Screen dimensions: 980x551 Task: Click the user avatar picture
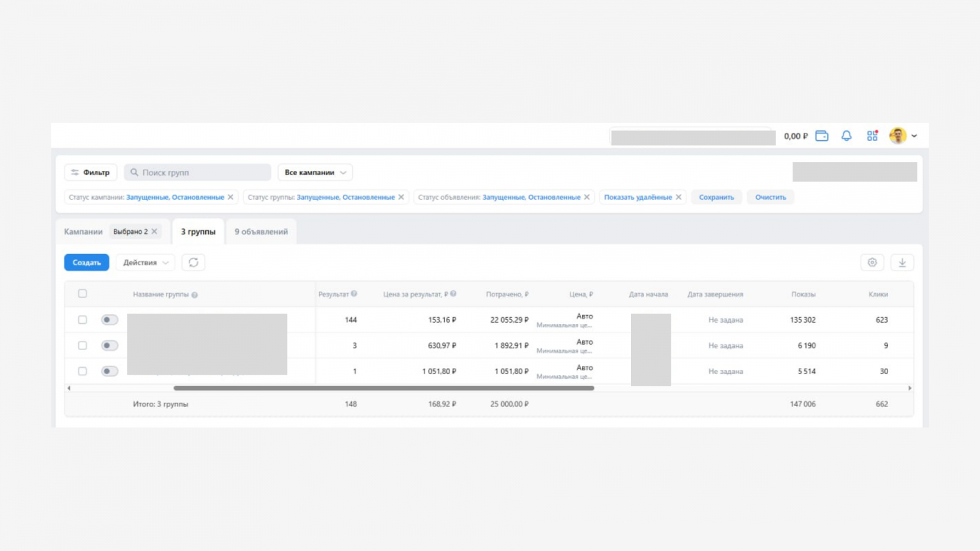click(x=898, y=136)
